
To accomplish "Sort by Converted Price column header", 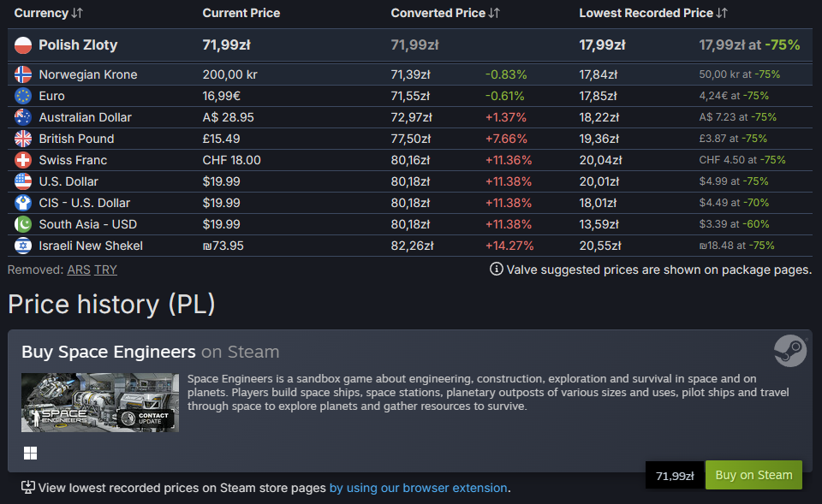I will point(444,13).
